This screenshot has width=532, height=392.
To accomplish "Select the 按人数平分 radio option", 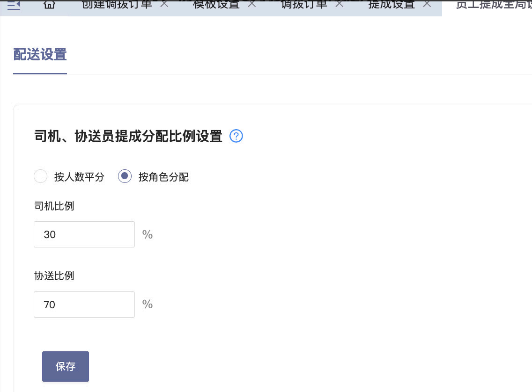I will 41,176.
